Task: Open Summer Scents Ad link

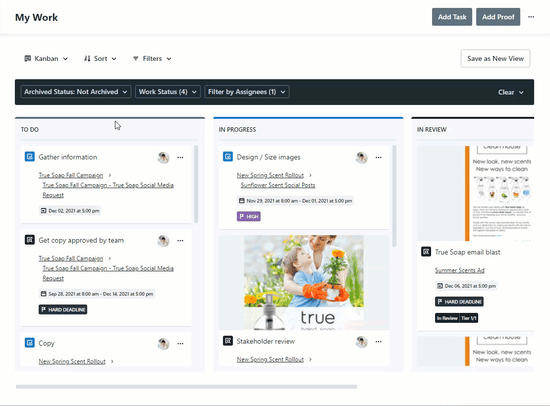Action: 460,270
